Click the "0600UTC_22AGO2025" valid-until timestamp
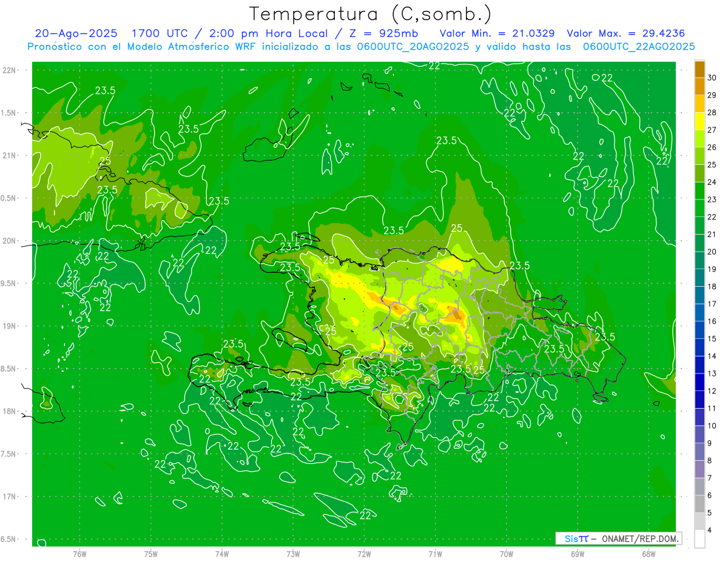728x562 pixels. coord(639,46)
